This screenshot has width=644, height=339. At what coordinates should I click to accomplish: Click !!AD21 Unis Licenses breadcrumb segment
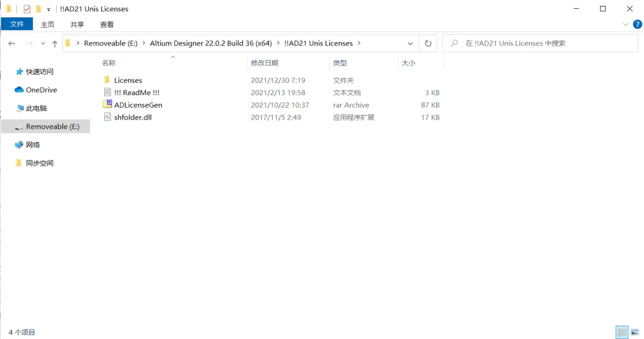(318, 43)
